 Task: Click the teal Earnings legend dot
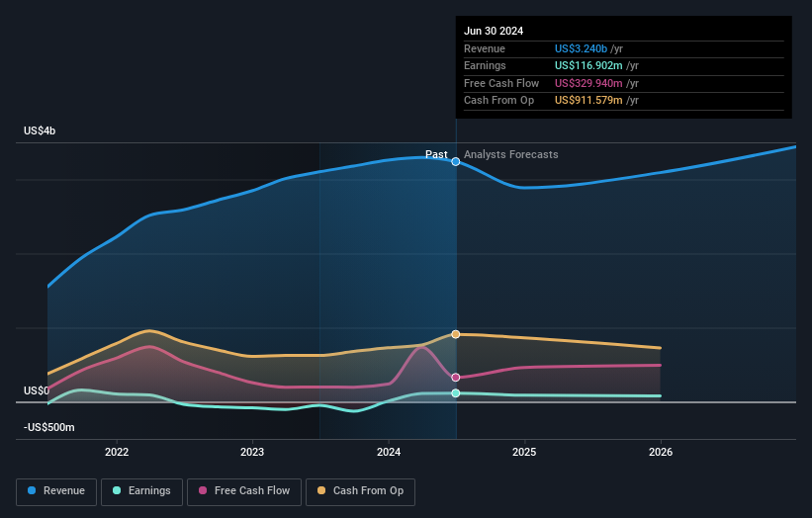117,490
